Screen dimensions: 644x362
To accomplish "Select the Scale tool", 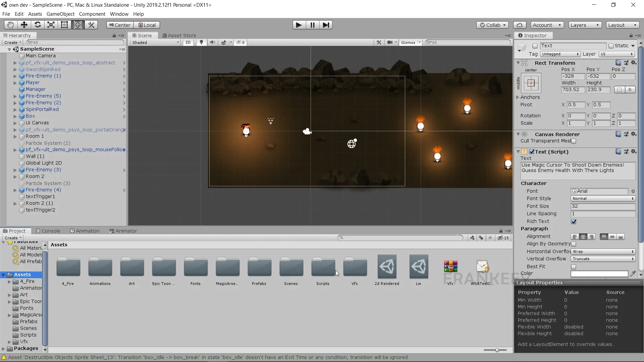I will [x=51, y=25].
